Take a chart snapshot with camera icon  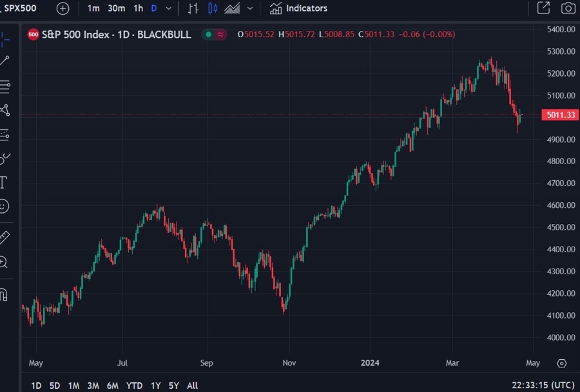coord(568,8)
